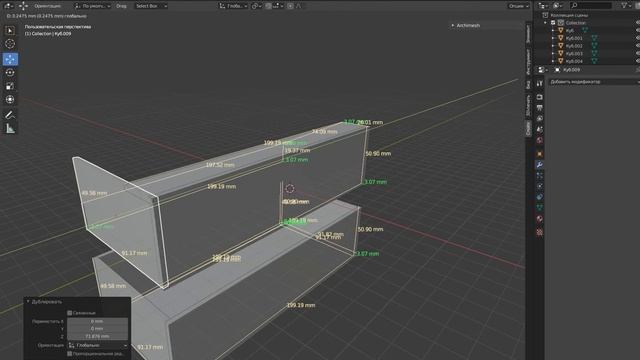Open the Render properties tab icon
The image size is (640, 360).
pyautogui.click(x=540, y=97)
